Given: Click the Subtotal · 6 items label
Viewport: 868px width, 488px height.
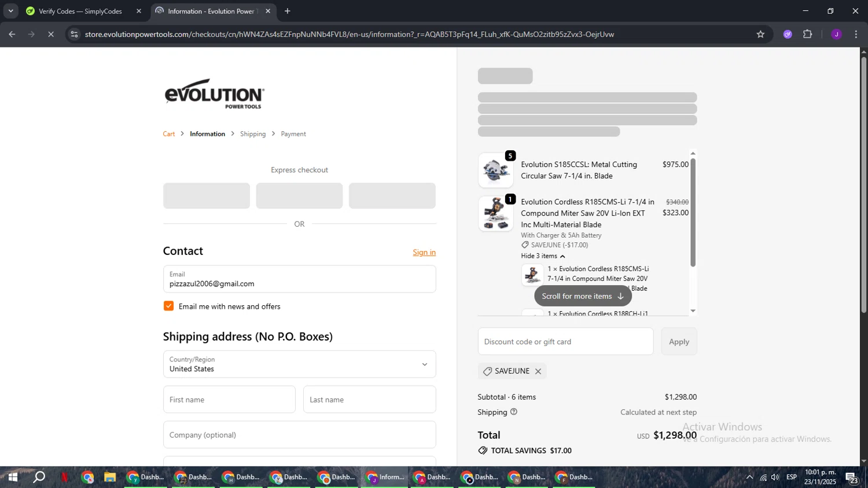Looking at the screenshot, I should (x=507, y=397).
